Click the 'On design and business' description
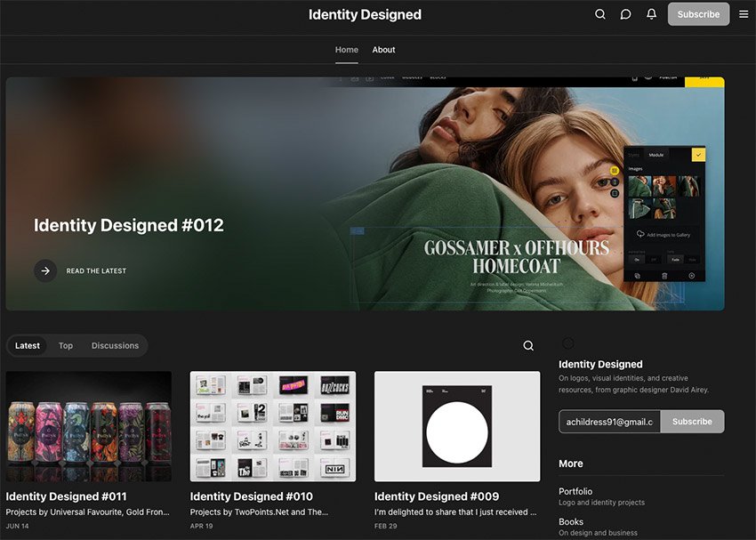 coord(598,533)
